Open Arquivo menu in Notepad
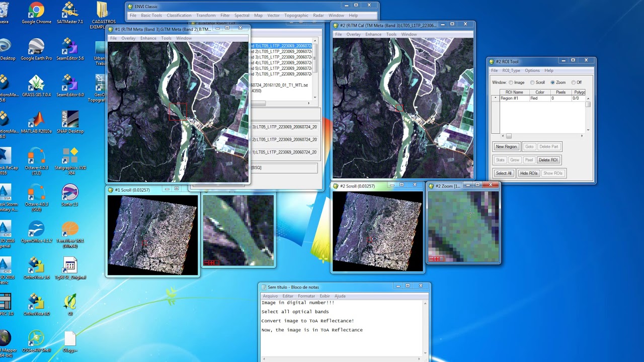Screen dimensions: 644x362 tap(270, 296)
